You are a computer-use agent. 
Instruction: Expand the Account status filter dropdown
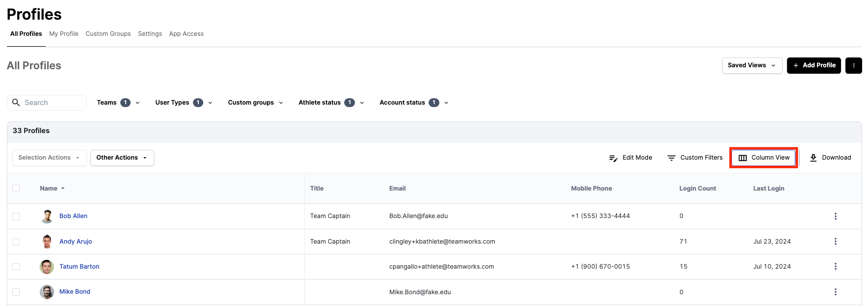(x=414, y=103)
